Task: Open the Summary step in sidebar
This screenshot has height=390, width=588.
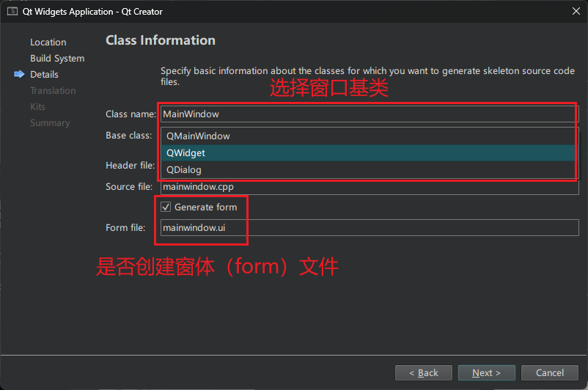Action: tap(50, 123)
